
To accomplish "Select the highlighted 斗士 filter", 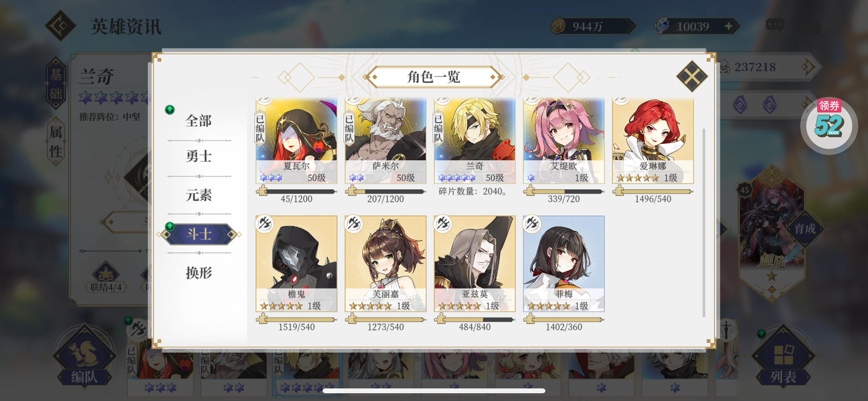I will (199, 234).
